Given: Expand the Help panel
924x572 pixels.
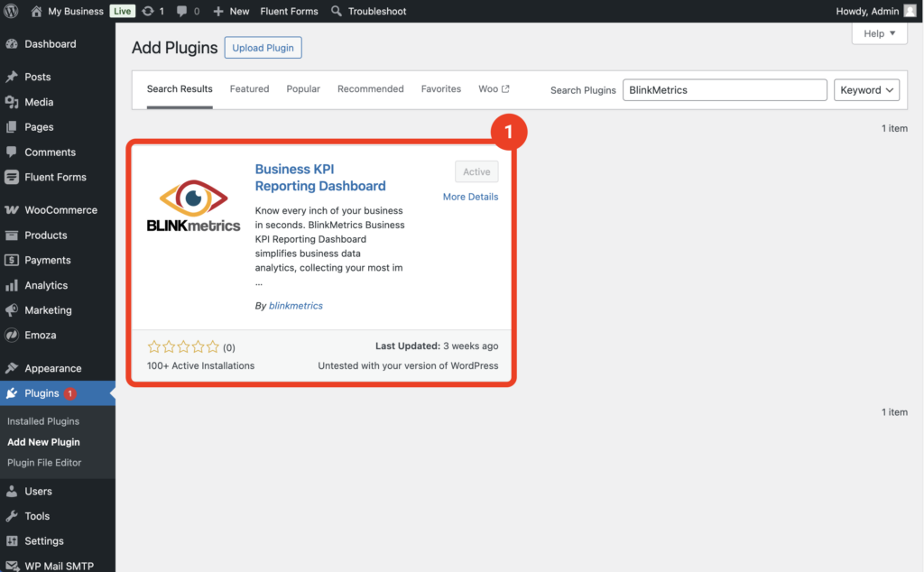Looking at the screenshot, I should pos(879,33).
